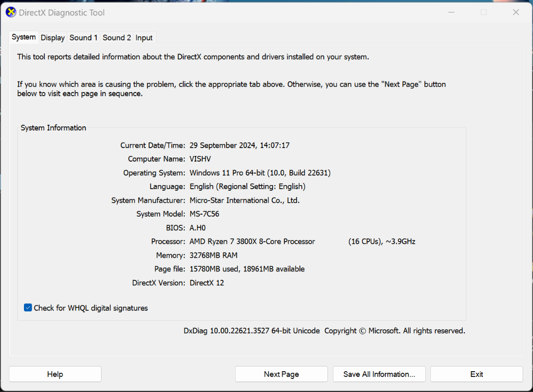Click the Windows 11 Pro operating system value
The height and width of the screenshot is (392, 533).
(260, 173)
